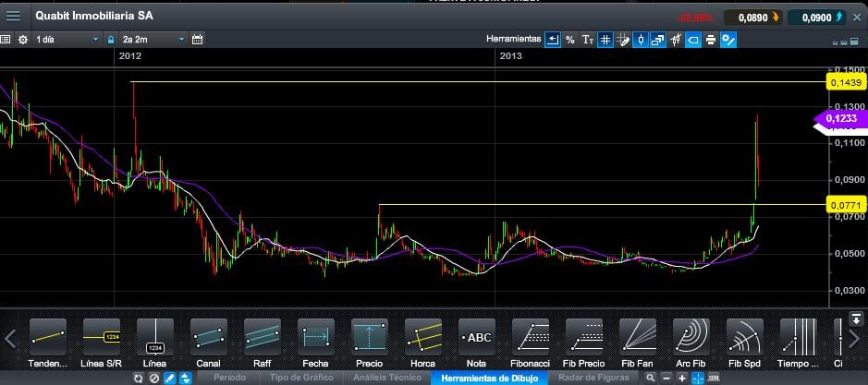Select the Fibonacci drawing tool
The image size is (868, 385).
click(531, 339)
